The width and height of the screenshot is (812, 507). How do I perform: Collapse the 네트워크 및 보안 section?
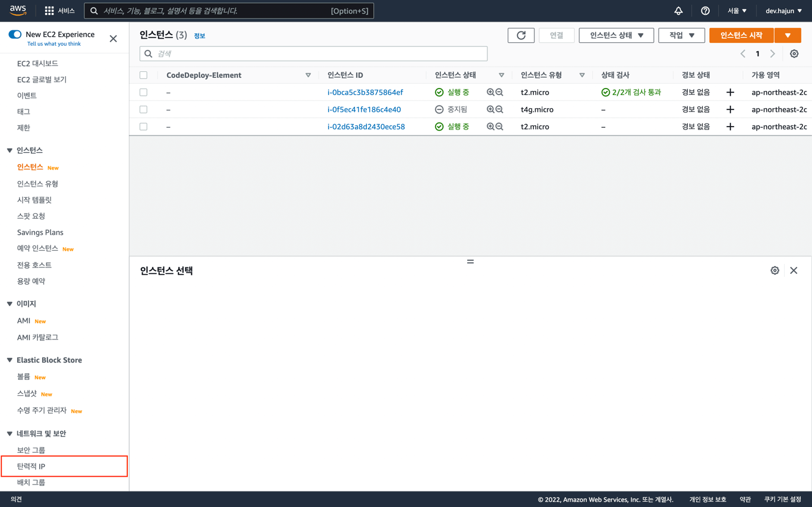coord(10,434)
